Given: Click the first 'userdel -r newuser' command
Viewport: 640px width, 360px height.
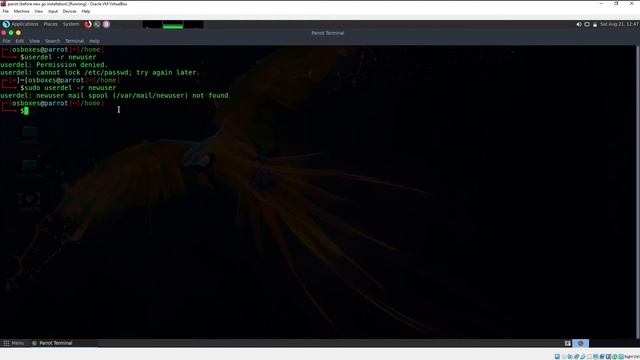Looking at the screenshot, I should [60, 57].
